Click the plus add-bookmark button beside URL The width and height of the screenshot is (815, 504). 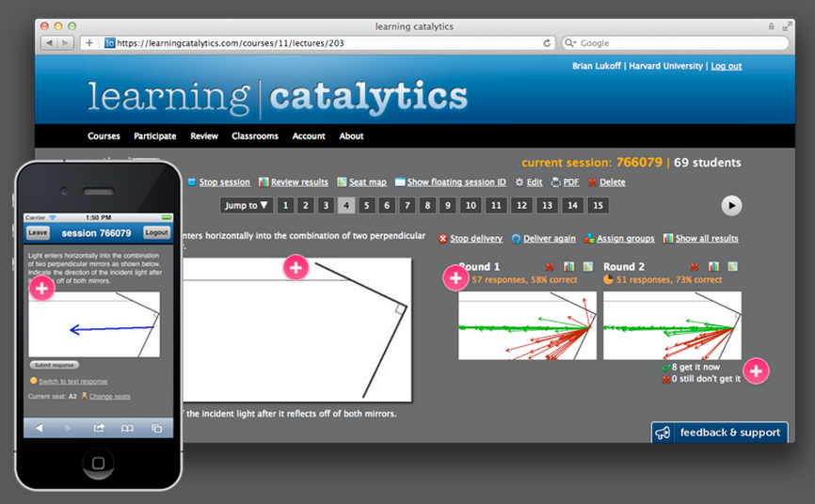89,43
